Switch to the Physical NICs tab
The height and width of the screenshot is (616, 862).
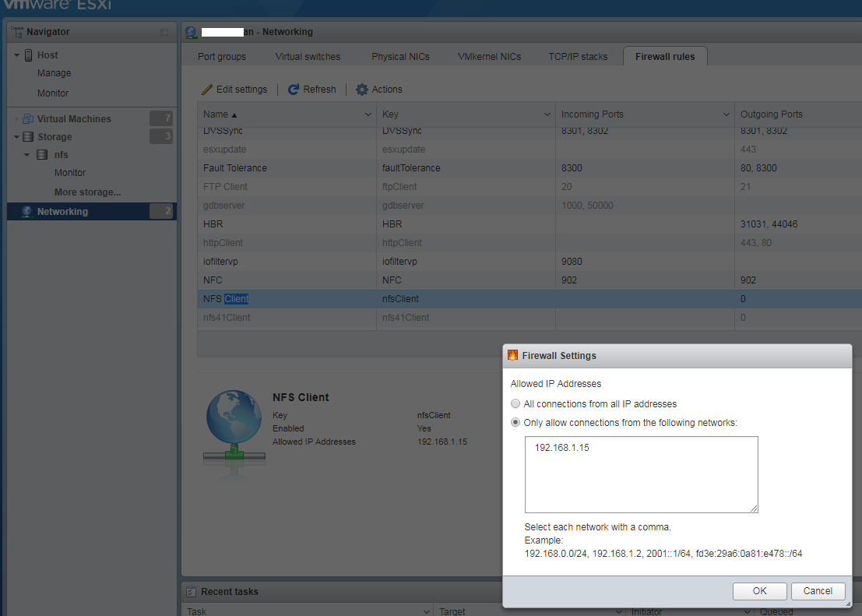(400, 57)
